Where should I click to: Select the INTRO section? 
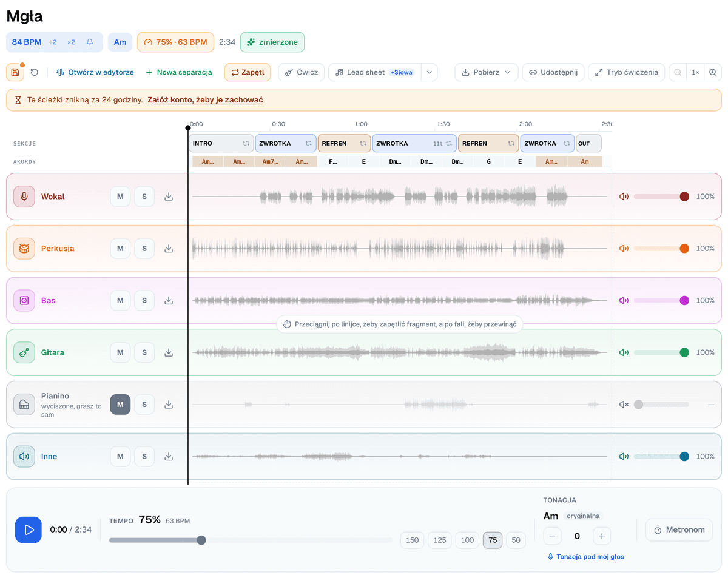coord(221,143)
